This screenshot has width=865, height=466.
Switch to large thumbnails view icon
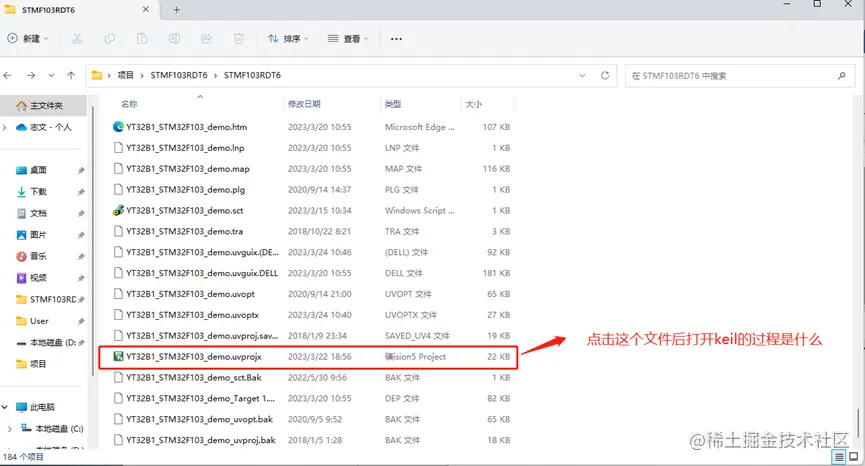(x=853, y=457)
